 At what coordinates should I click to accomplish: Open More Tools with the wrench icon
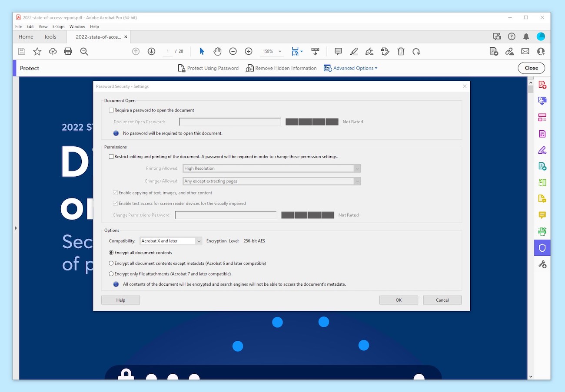point(542,264)
